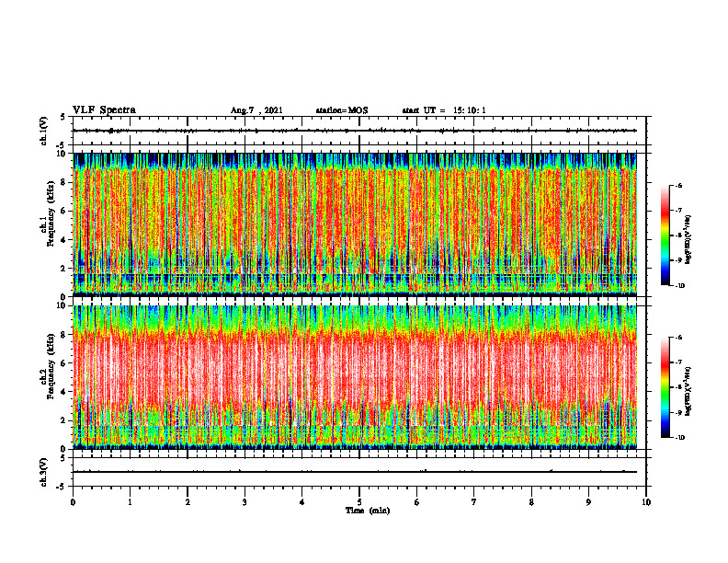Viewport: 728px width, 563px height.
Task: Click the "5" voltage tick on ch.1(V) axis
Action: pyautogui.click(x=63, y=117)
